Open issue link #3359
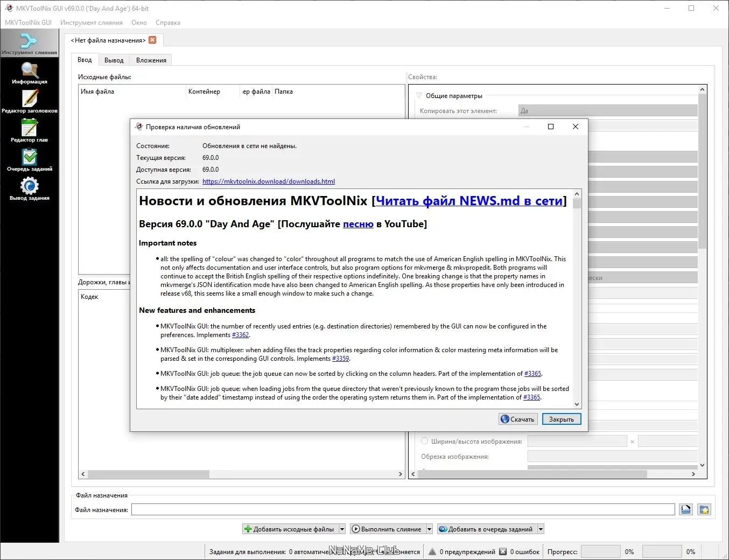The width and height of the screenshot is (729, 560). tap(340, 359)
